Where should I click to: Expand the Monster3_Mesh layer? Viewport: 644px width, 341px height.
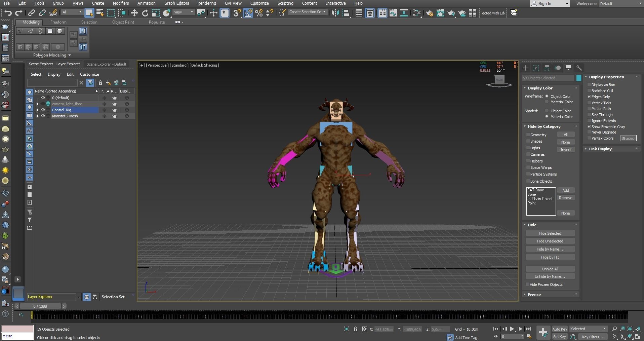(x=38, y=116)
